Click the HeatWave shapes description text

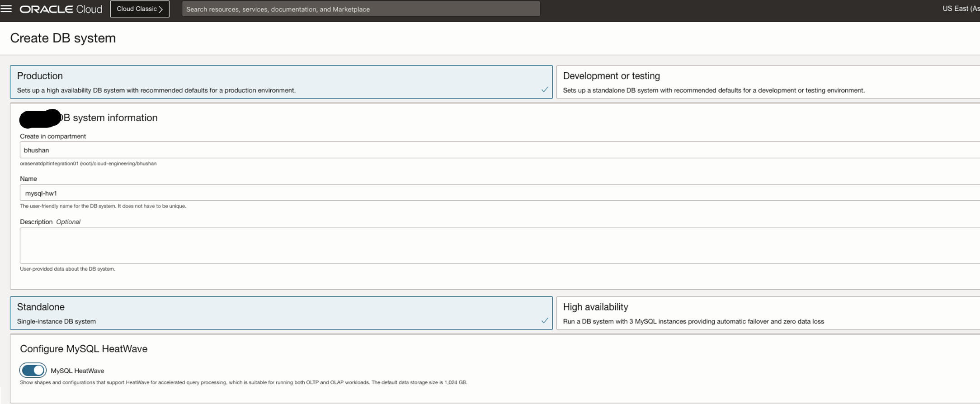[x=243, y=382]
